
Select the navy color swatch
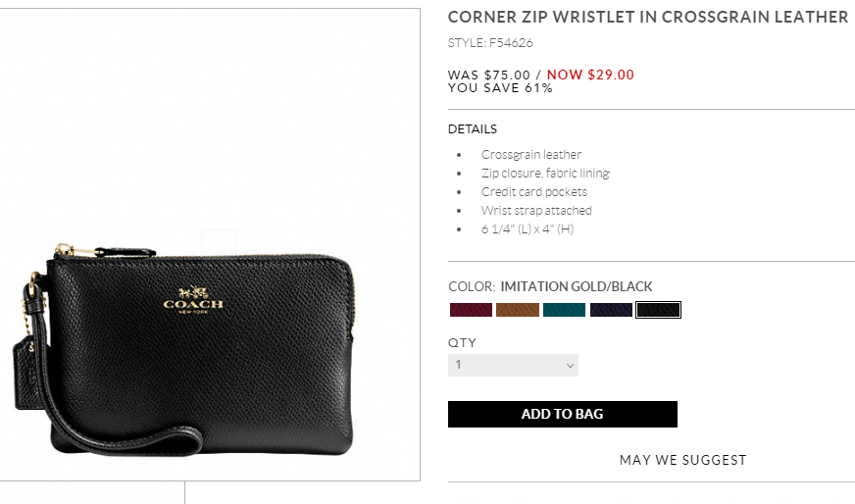pos(612,311)
